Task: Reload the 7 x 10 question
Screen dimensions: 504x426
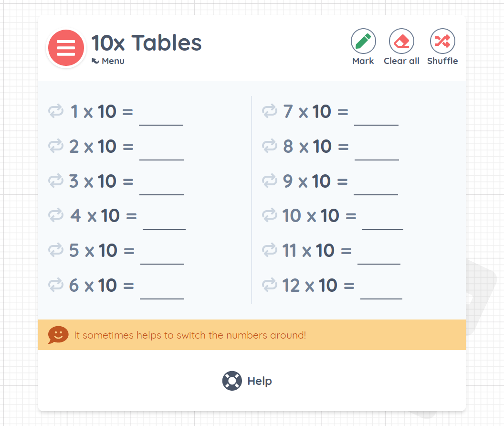Action: click(x=270, y=111)
